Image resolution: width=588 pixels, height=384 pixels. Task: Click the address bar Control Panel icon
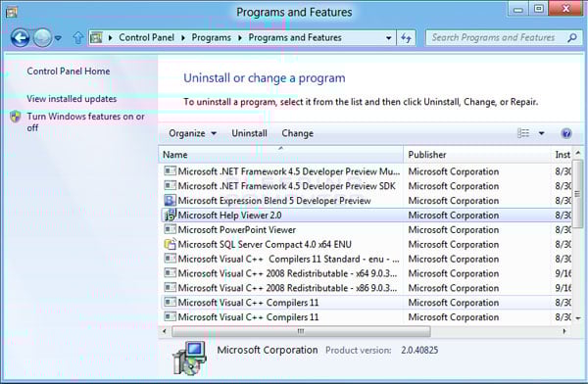96,38
